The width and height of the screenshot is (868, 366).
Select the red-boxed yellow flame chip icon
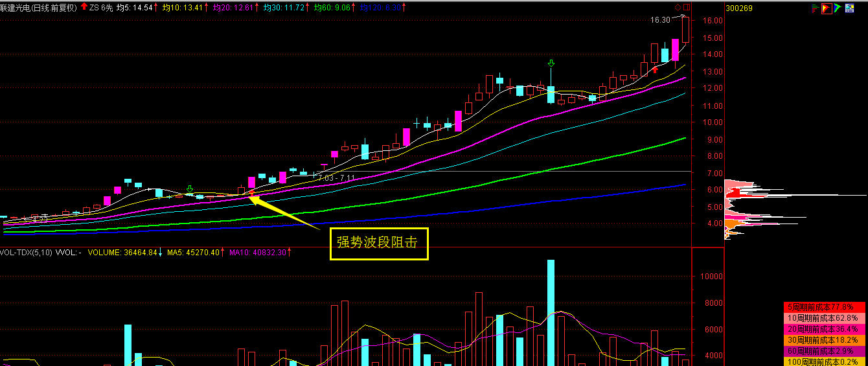(827, 8)
